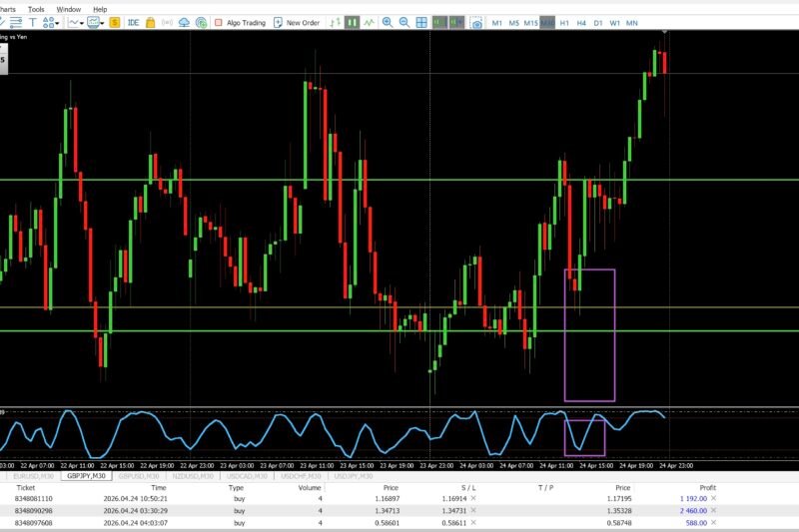Tile chart windows with grid icon
The image size is (799, 532).
point(421,22)
